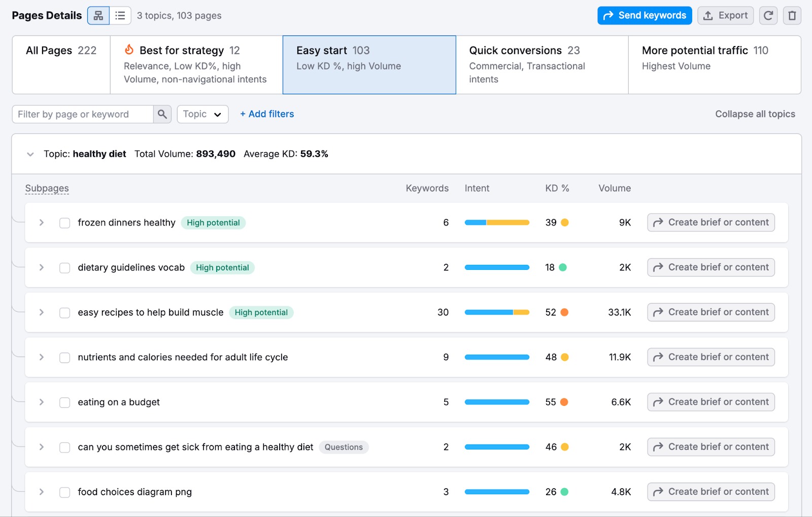Viewport: 812px width, 517px height.
Task: Create brief or content for eating on a budget
Action: (x=711, y=402)
